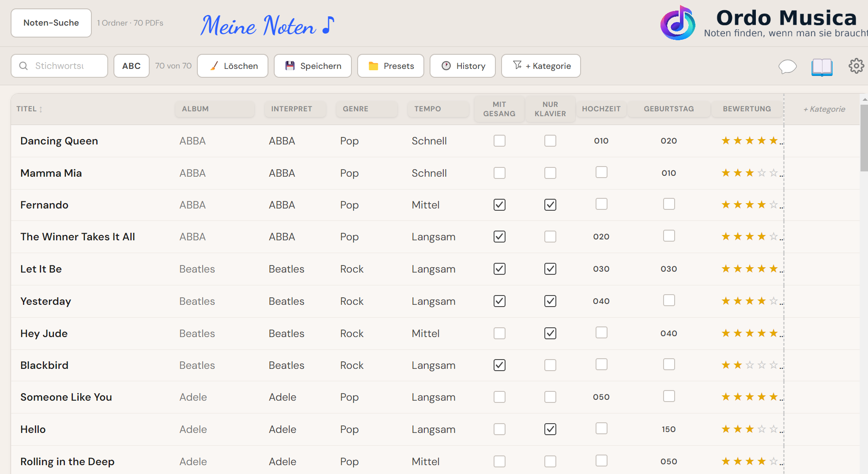
Task: Click the Tempo cell Langsam for The Winner Takes It All
Action: [434, 237]
